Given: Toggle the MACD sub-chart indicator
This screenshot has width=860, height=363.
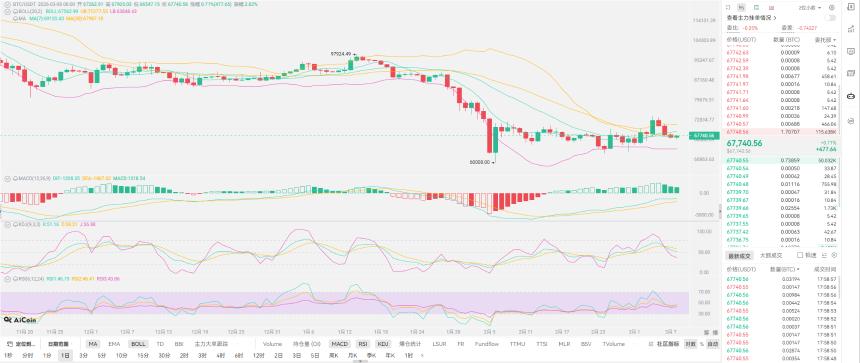Looking at the screenshot, I should click(x=339, y=344).
